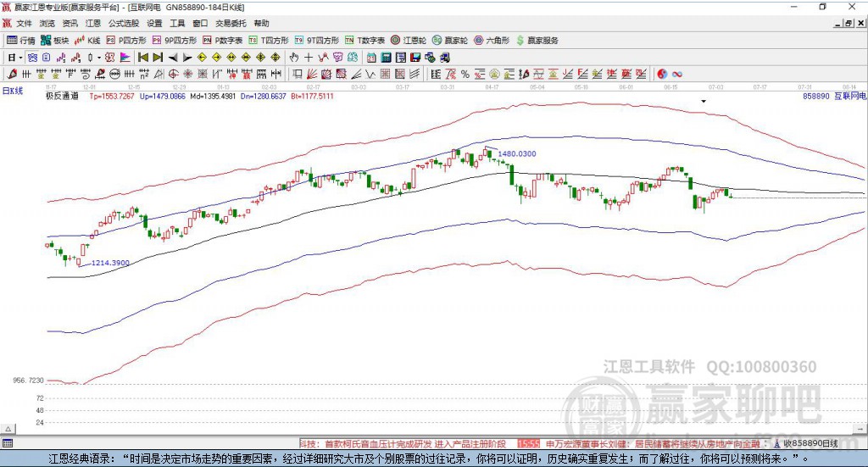This screenshot has height=467, width=868.
Task: Select the hand pan tool
Action: [294, 58]
